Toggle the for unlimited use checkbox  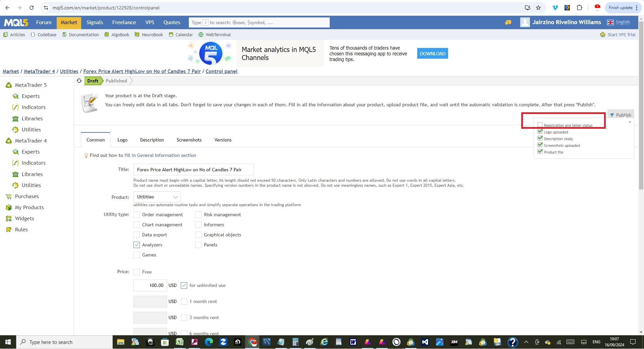184,285
